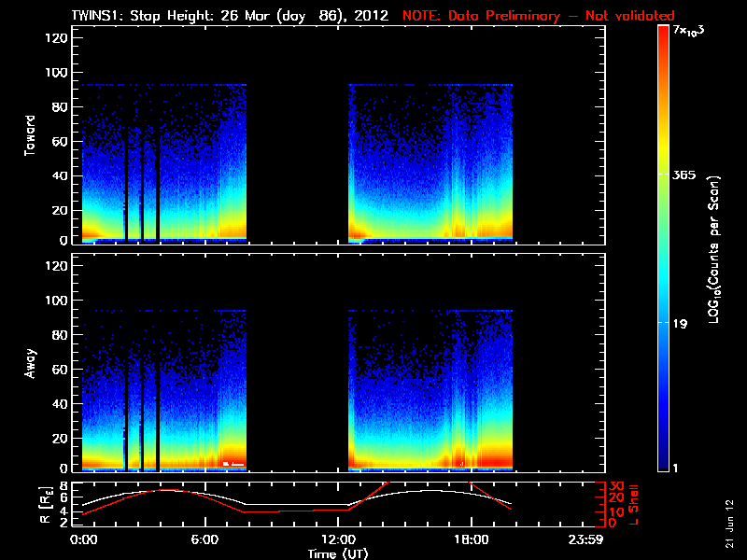This screenshot has width=747, height=560.
Task: Click the 100 tick on the Away panel
Action: (56, 301)
